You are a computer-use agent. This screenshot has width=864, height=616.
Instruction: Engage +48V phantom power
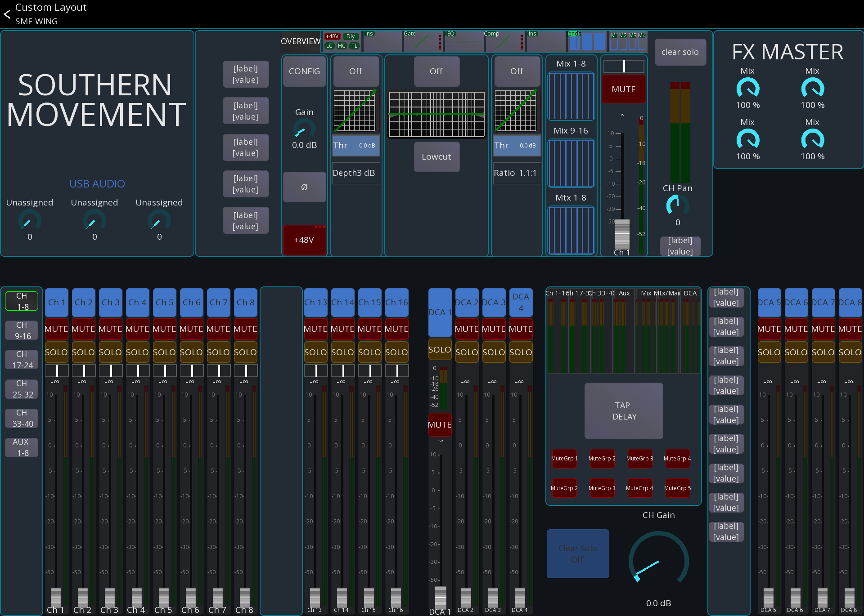304,240
